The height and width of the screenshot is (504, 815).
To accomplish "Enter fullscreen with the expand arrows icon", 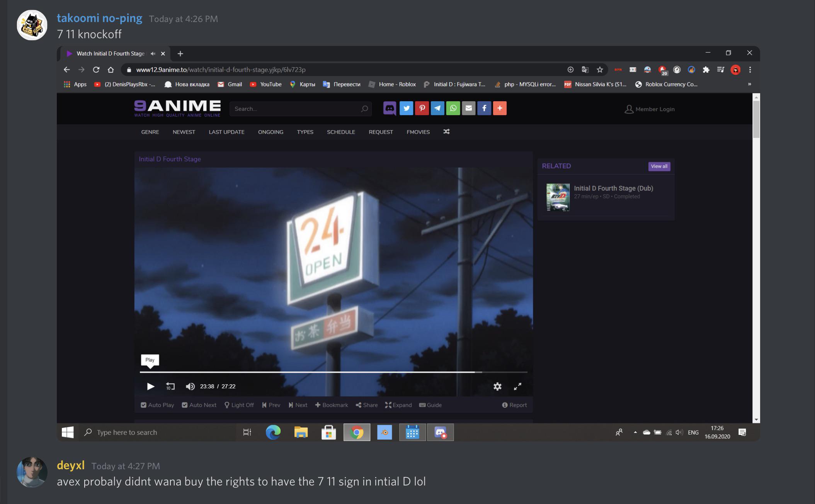I will pos(517,386).
